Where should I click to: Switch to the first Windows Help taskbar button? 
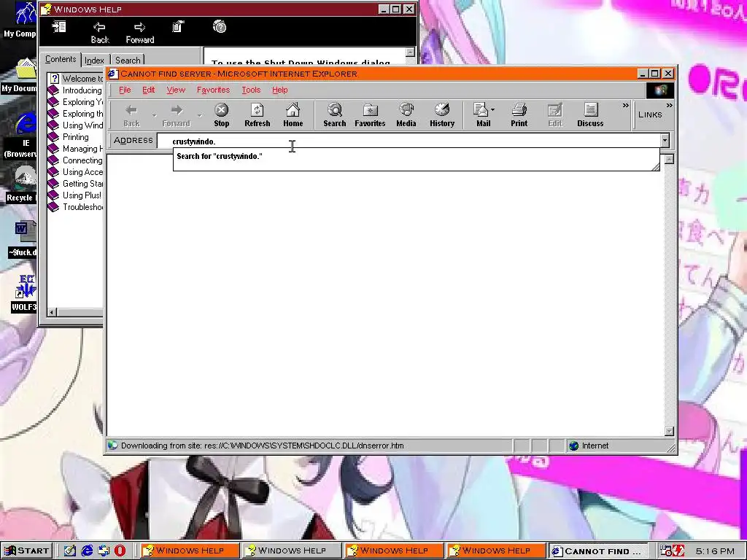[190, 551]
